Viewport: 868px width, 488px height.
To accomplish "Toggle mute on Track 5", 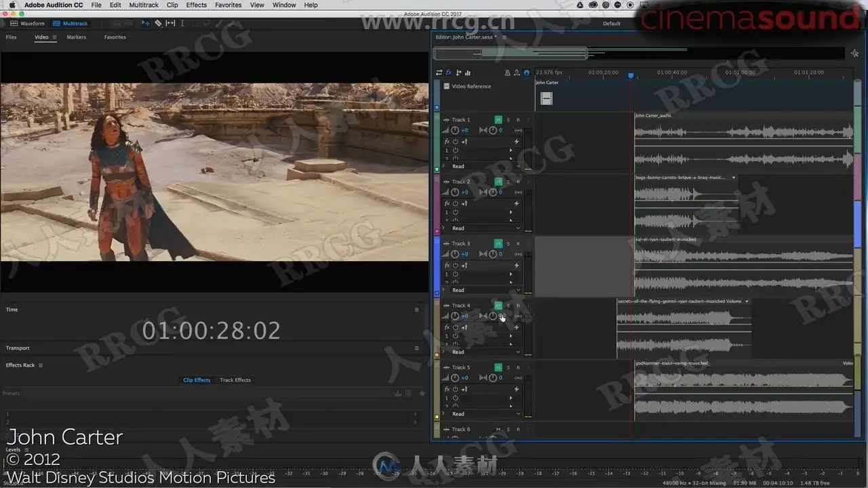I will point(498,367).
